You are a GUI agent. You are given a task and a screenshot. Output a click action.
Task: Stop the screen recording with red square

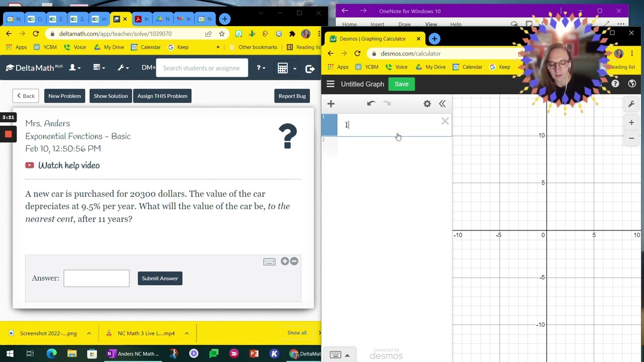coord(8,134)
